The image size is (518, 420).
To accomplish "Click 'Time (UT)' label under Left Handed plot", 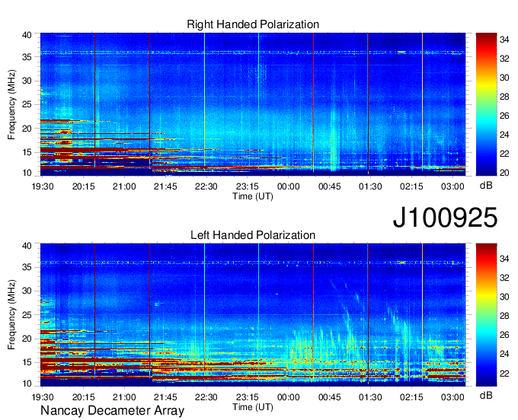I will pyautogui.click(x=253, y=407).
